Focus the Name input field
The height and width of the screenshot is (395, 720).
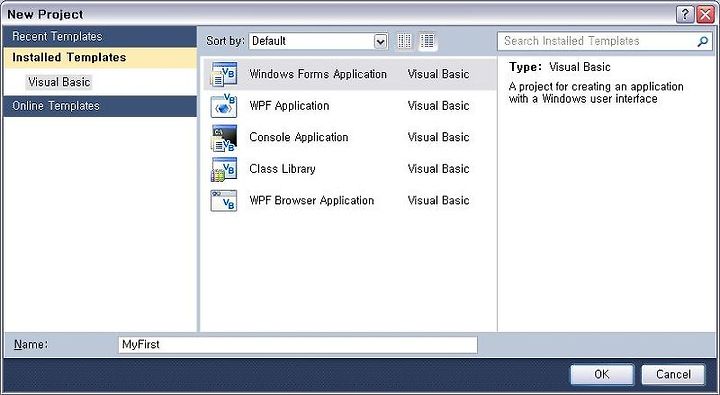[298, 344]
